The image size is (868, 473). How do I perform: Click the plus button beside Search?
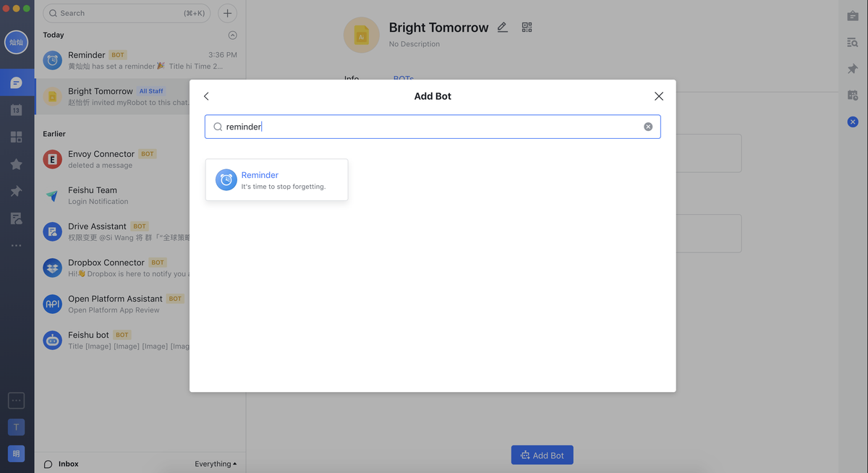(x=227, y=13)
